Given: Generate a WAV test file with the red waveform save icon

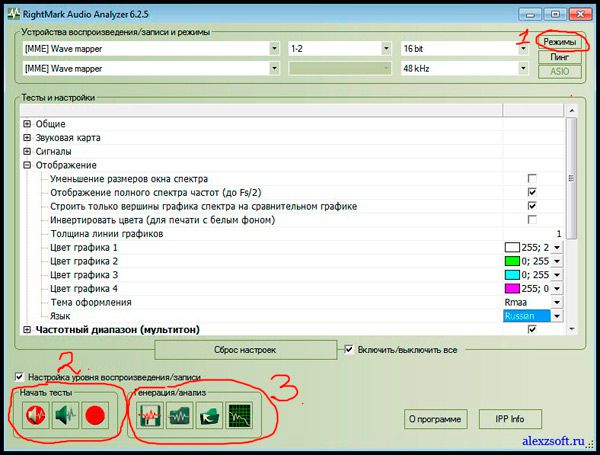Looking at the screenshot, I should [x=150, y=415].
